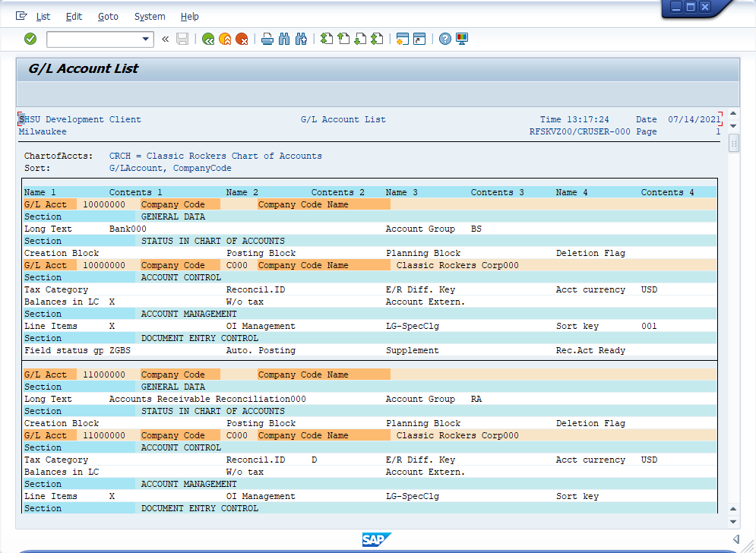Screen dimensions: 756x553
Task: Click the field status group 'ZGBS'
Action: pos(120,350)
